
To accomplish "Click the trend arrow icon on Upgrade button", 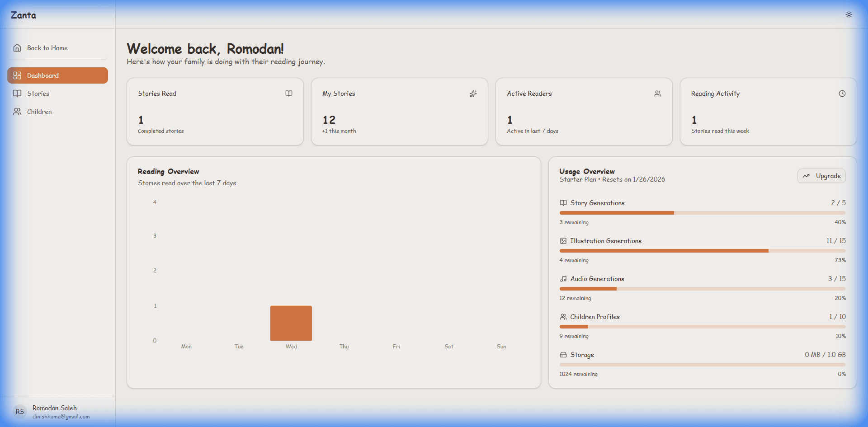I will (x=807, y=176).
